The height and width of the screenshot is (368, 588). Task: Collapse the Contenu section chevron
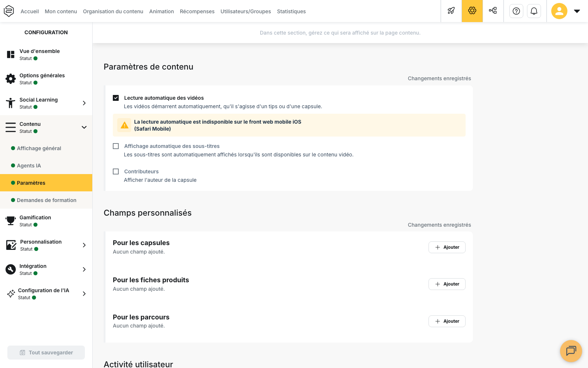click(x=84, y=127)
